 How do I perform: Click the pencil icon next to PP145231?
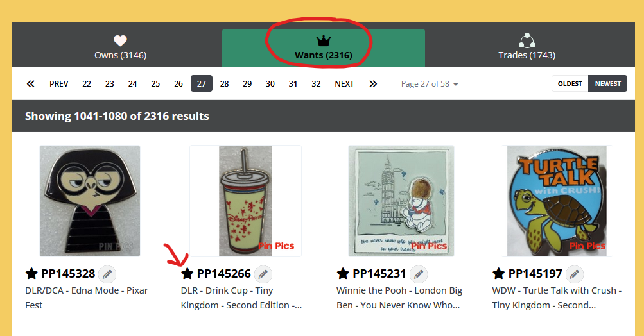pyautogui.click(x=419, y=274)
